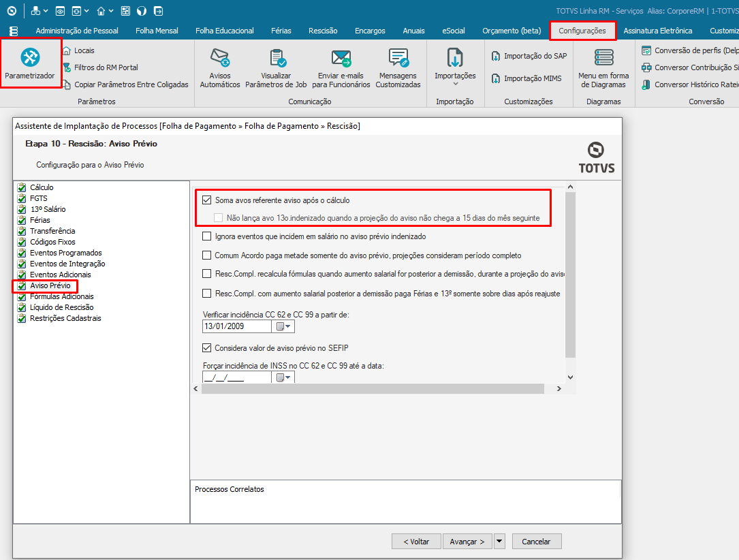
Task: Toggle Resc.Compl. com aumento salarial posterior checkbox
Action: [206, 293]
